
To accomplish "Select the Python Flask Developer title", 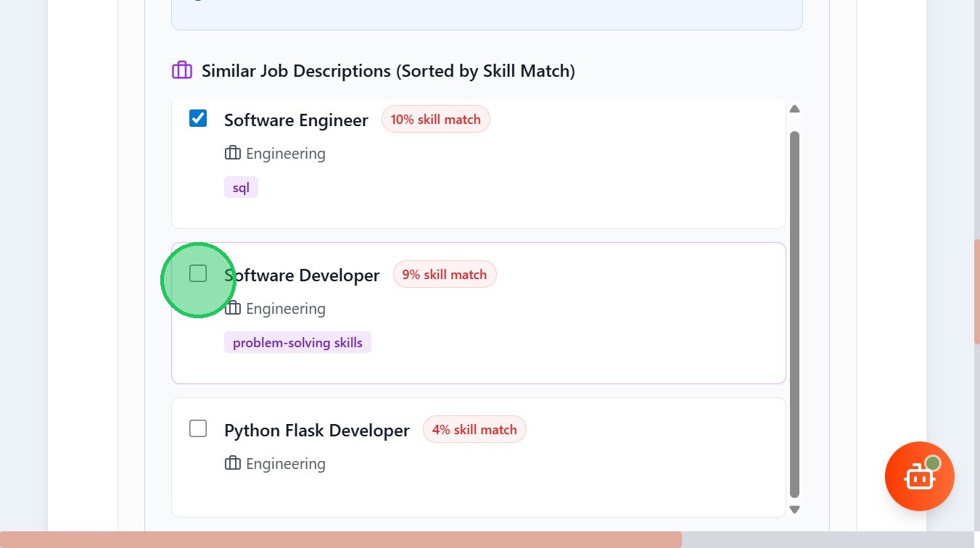I will pos(316,431).
